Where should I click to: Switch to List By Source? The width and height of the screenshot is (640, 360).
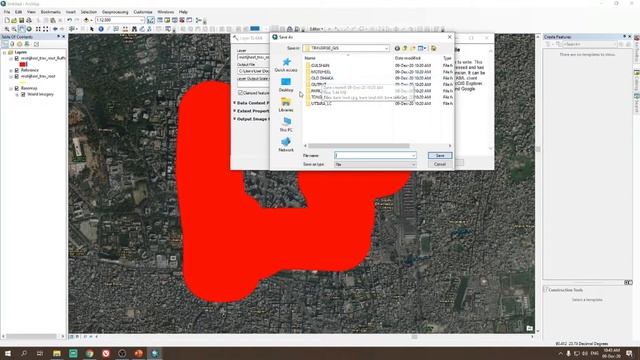pos(12,44)
